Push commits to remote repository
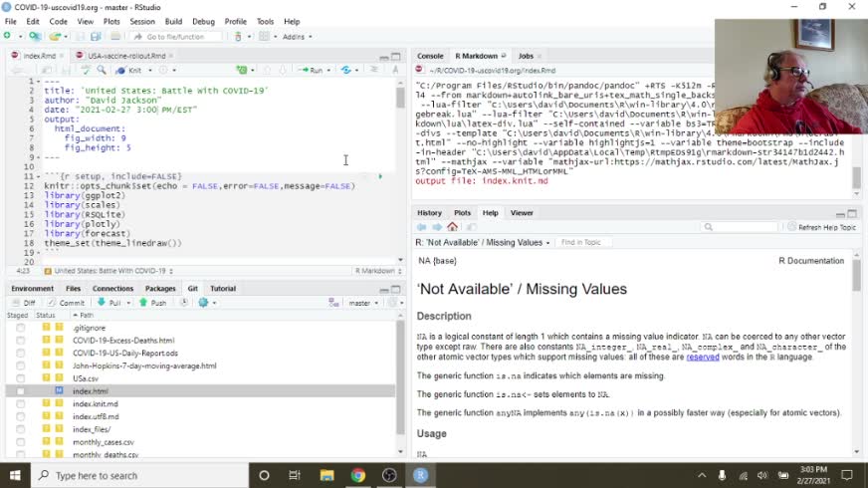 152,303
